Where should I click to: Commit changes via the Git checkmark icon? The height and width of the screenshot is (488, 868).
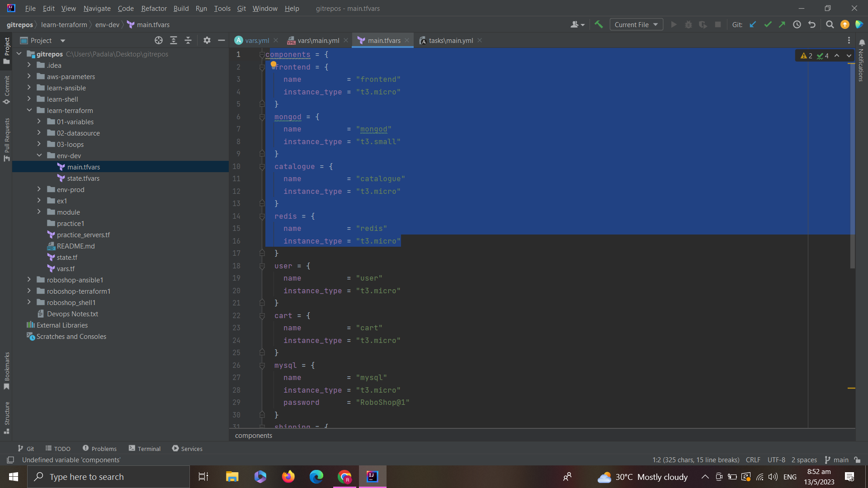click(768, 24)
